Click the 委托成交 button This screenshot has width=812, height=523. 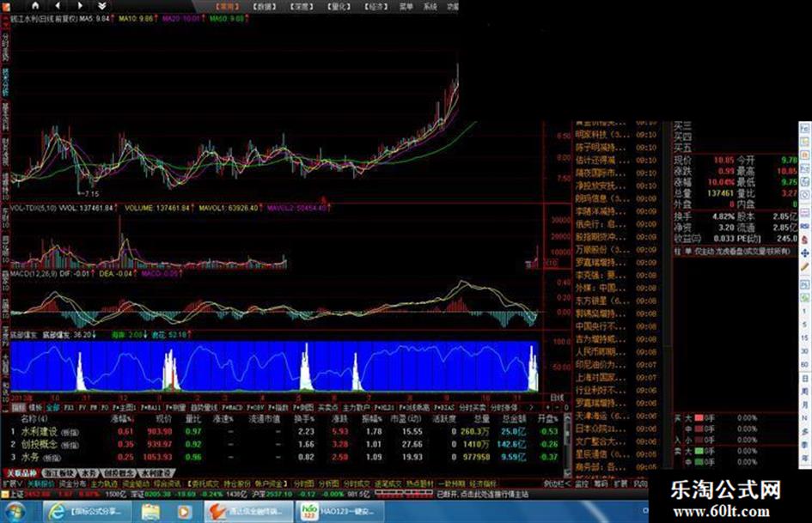coord(204,483)
